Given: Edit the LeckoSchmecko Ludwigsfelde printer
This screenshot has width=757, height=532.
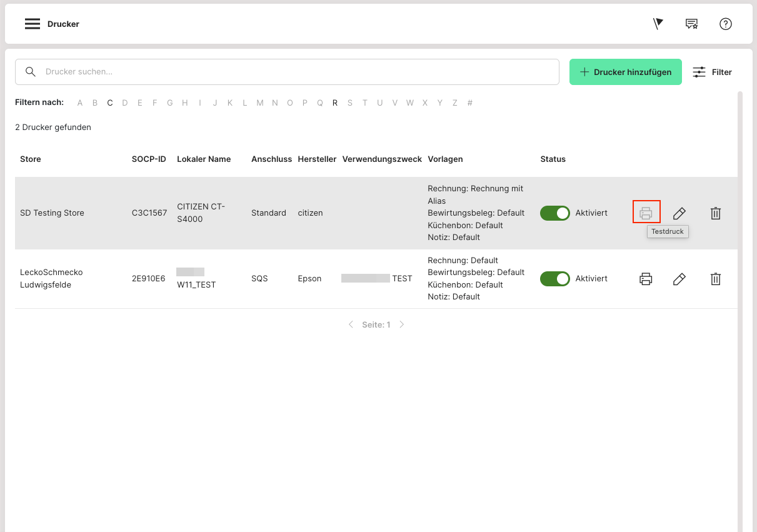Looking at the screenshot, I should [679, 279].
